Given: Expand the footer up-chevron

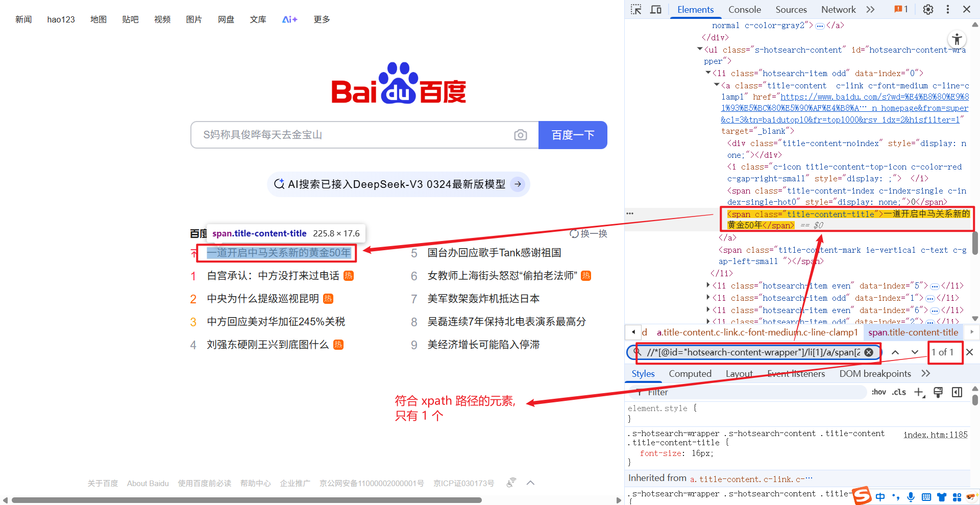Looking at the screenshot, I should 530,483.
